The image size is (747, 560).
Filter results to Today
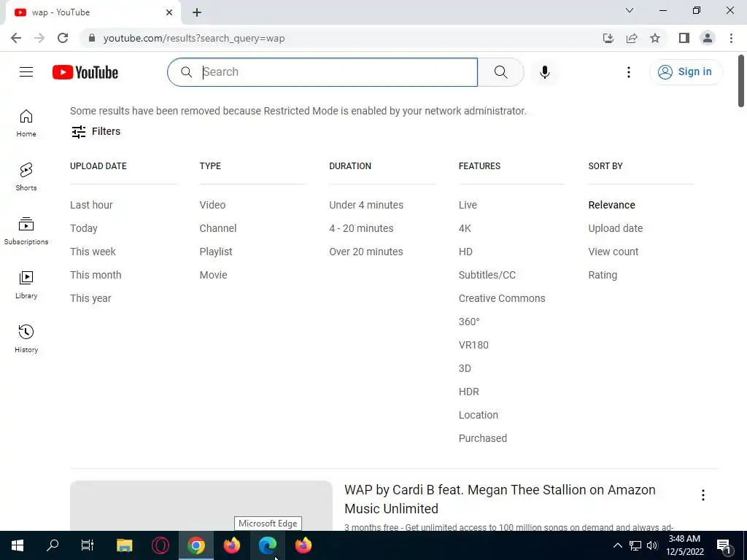84,228
